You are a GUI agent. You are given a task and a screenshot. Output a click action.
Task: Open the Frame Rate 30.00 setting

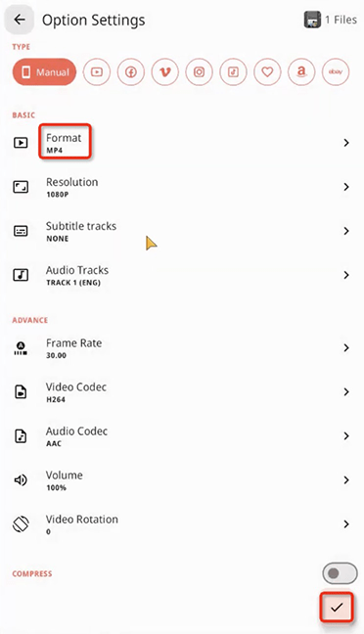point(182,347)
